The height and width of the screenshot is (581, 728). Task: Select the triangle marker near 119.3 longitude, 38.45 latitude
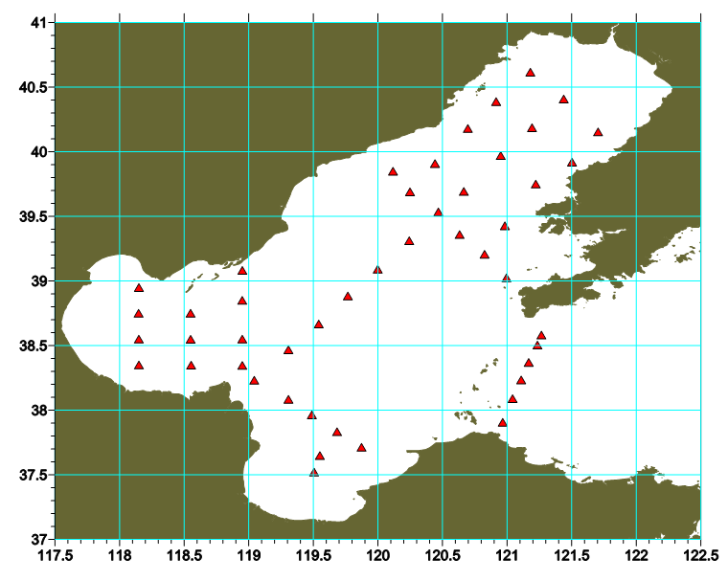click(x=288, y=350)
